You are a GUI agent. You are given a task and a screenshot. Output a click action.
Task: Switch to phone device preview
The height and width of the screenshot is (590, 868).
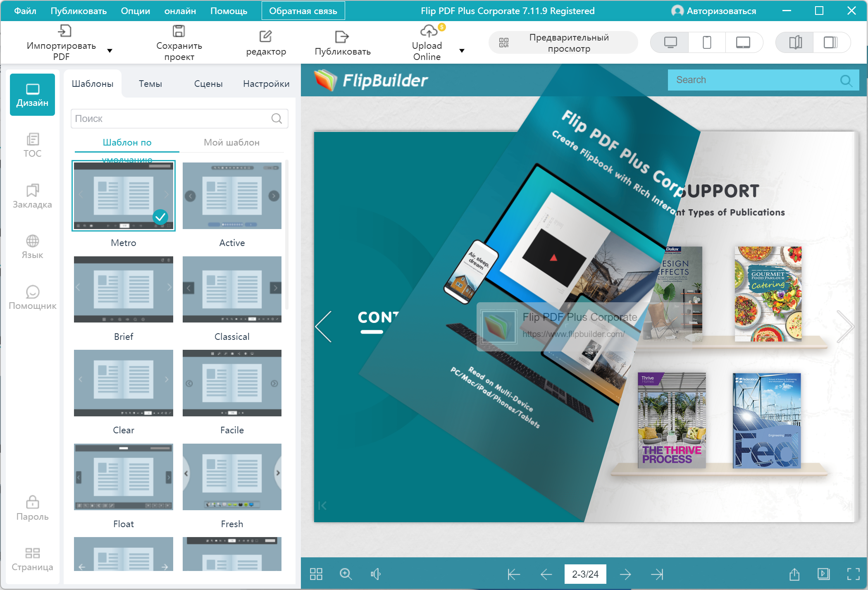[x=707, y=43]
